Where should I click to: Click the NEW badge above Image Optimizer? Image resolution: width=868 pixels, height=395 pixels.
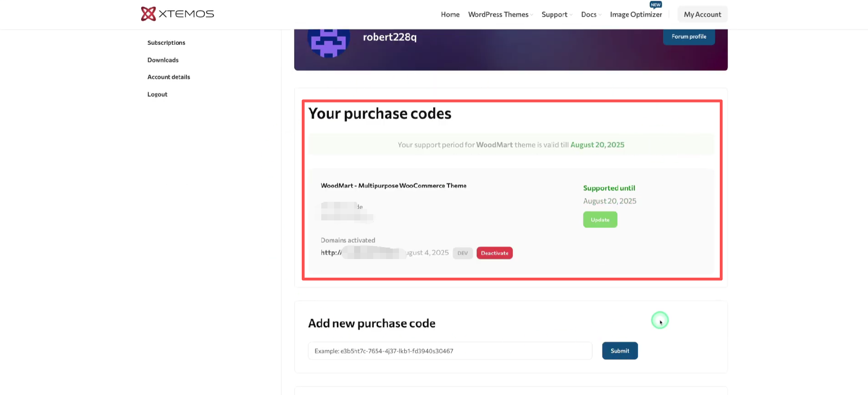[x=655, y=5]
